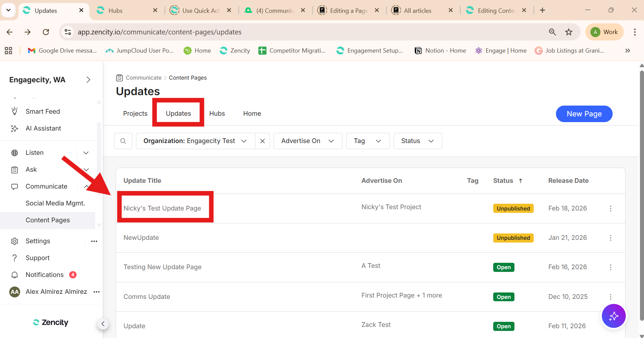Open the kebab menu for NewUpdate row

pyautogui.click(x=610, y=238)
